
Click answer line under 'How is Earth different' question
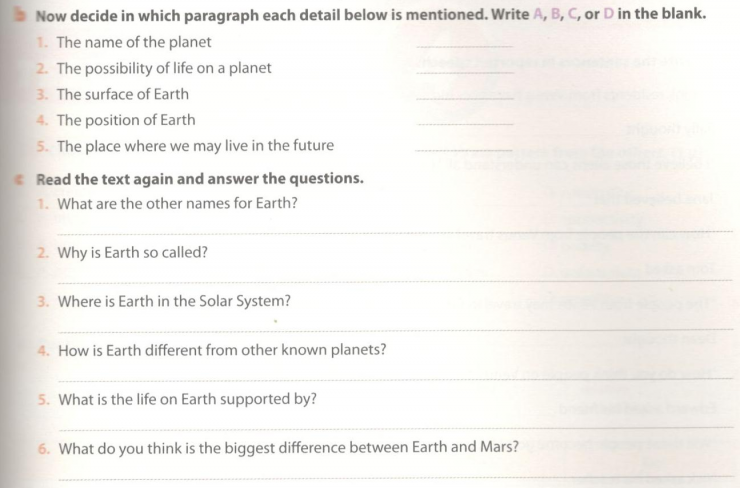(395, 379)
